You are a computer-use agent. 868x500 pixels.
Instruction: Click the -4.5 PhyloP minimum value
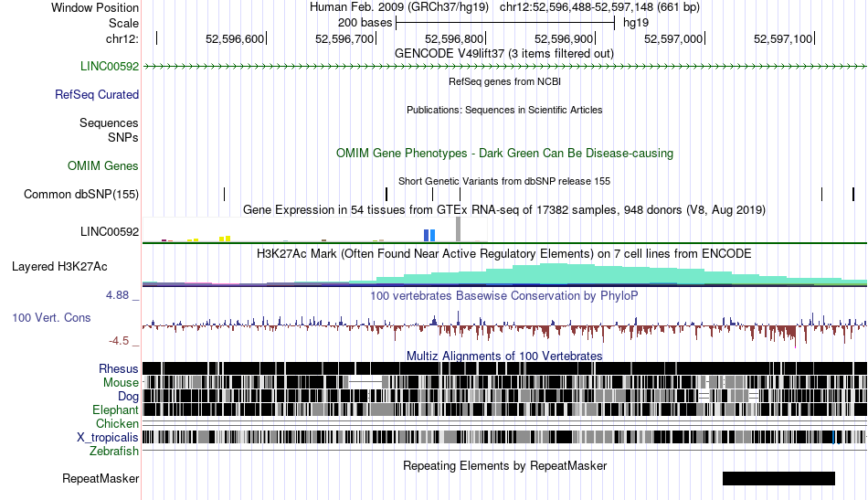[119, 341]
